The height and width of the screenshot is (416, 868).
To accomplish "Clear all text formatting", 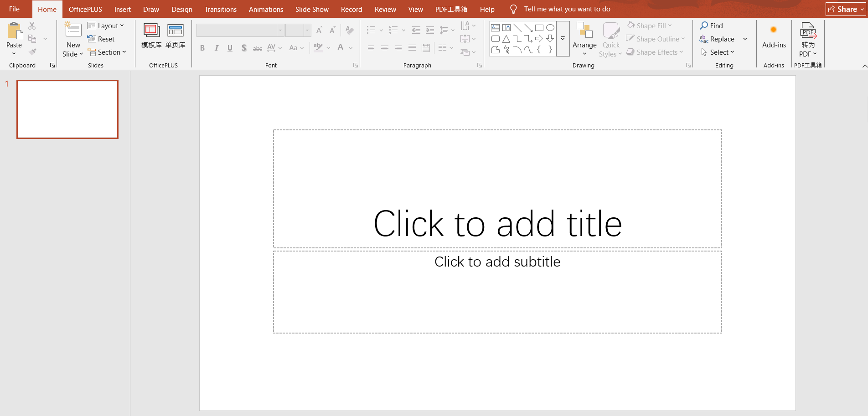I will [x=349, y=30].
